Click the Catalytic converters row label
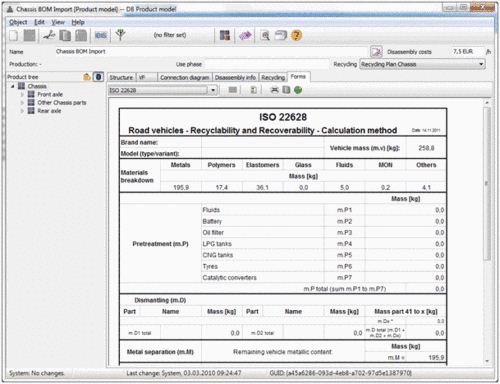Viewport: 500px width, 384px height. click(229, 278)
